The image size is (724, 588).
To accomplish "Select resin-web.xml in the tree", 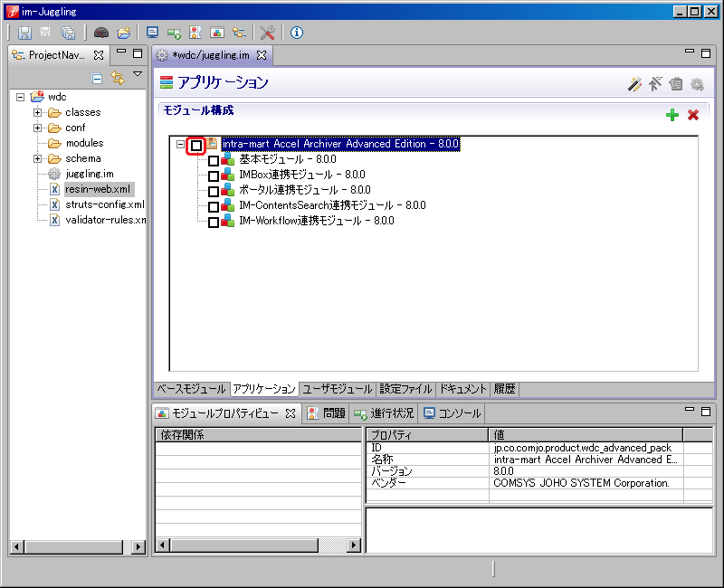I will 98,189.
